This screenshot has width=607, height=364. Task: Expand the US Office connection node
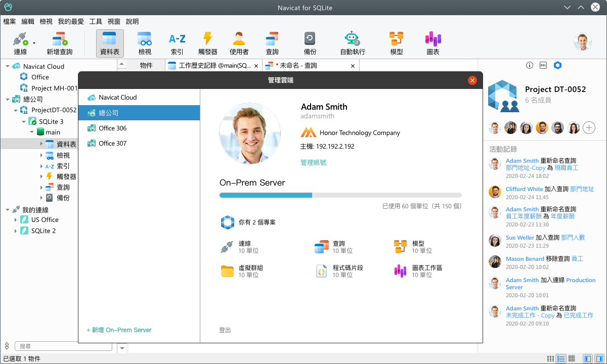coord(16,220)
